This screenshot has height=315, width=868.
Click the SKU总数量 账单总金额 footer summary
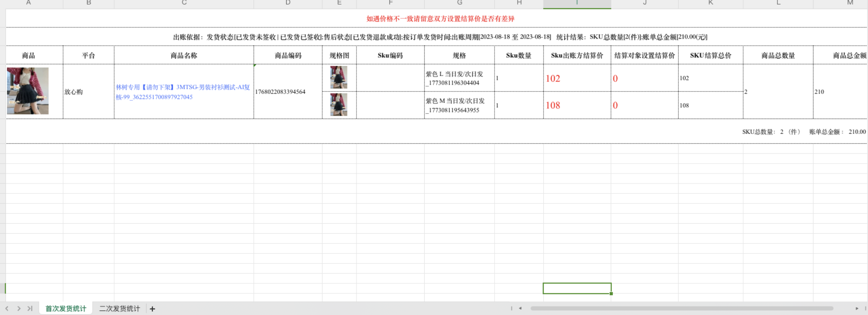(804, 132)
